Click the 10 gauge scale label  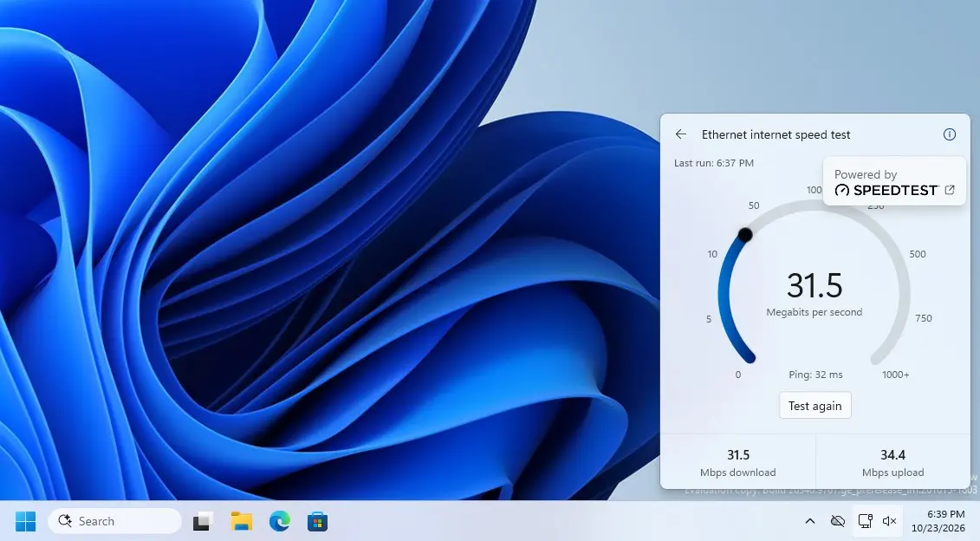712,254
